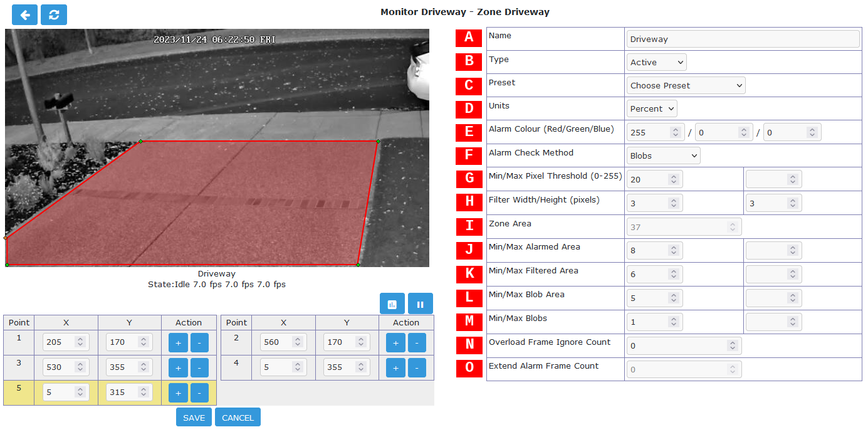Click Point 5 X field

[x=66, y=392]
